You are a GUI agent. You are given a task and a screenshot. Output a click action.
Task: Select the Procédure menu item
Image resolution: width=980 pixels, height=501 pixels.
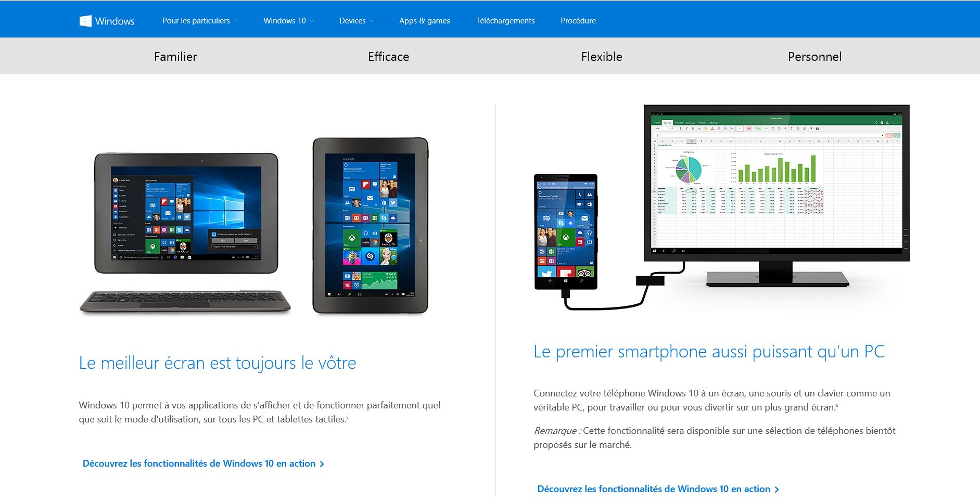[x=578, y=21]
